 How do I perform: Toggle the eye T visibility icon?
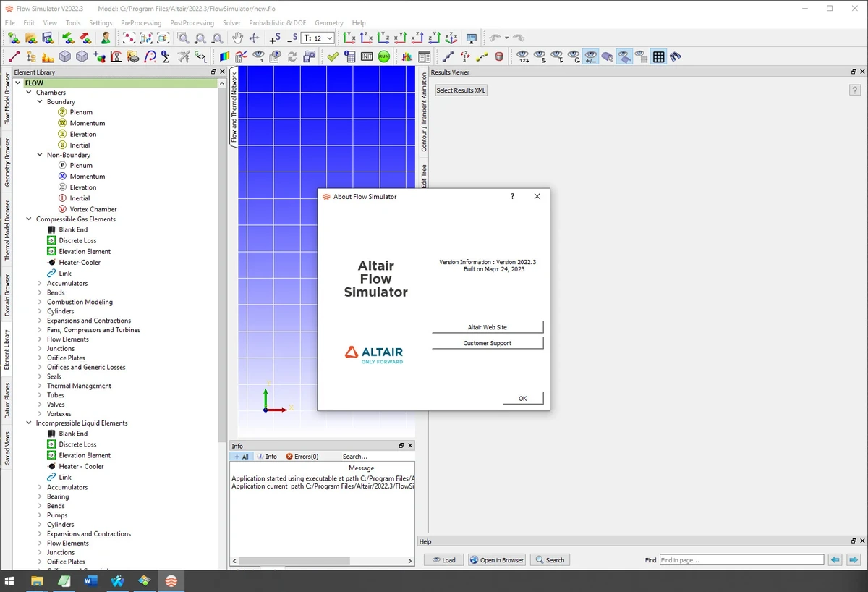tap(556, 56)
